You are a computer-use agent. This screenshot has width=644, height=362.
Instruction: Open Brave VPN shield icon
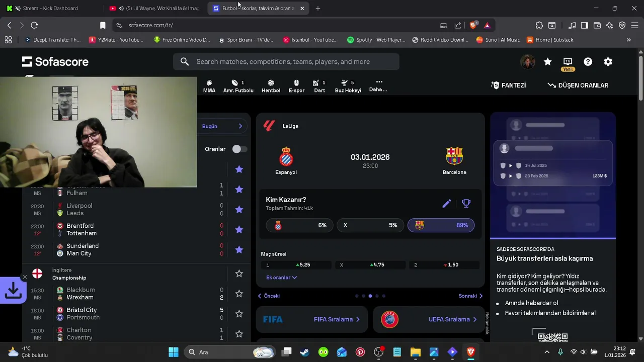(x=622, y=25)
